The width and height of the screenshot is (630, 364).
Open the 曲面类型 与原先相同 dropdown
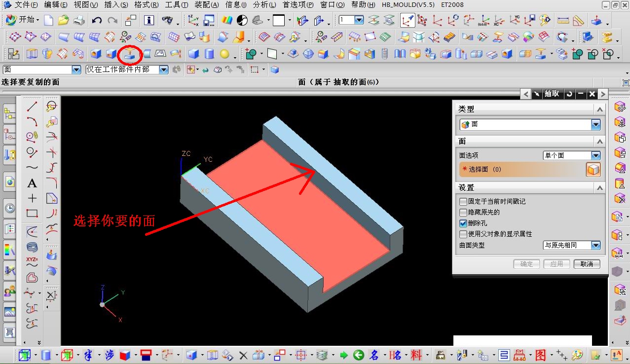coord(596,245)
